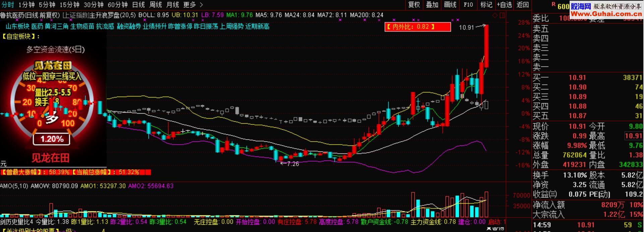Select the 15分钟 period tab
Image resolution: width=644 pixels, height=232 pixels.
[x=69, y=5]
